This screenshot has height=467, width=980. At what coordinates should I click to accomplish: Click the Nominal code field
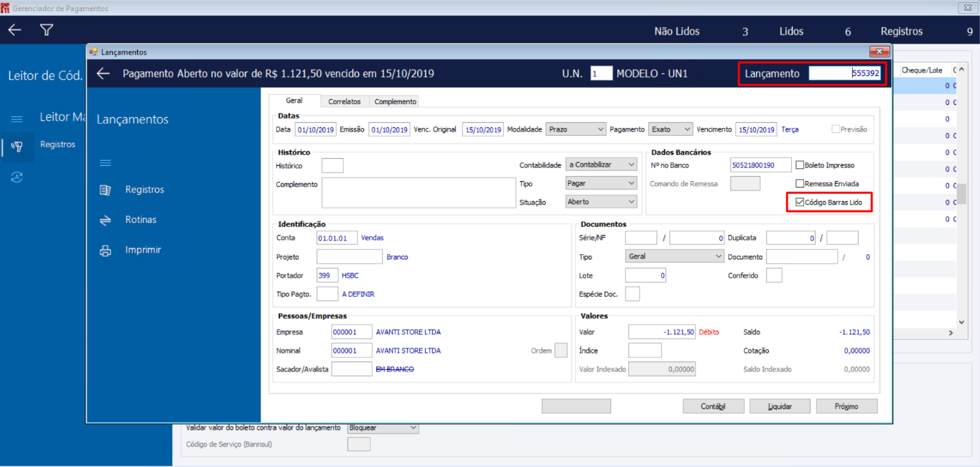click(x=352, y=351)
